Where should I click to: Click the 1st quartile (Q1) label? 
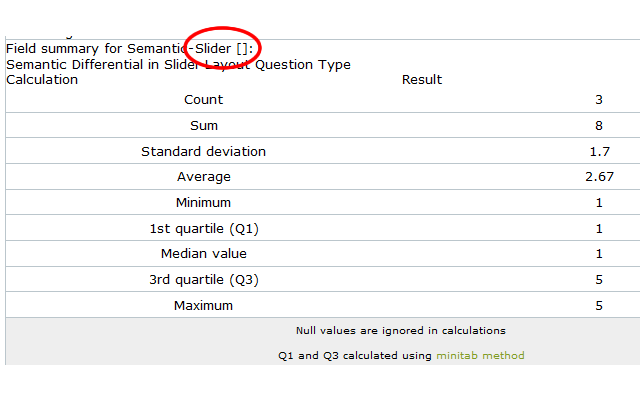(204, 228)
